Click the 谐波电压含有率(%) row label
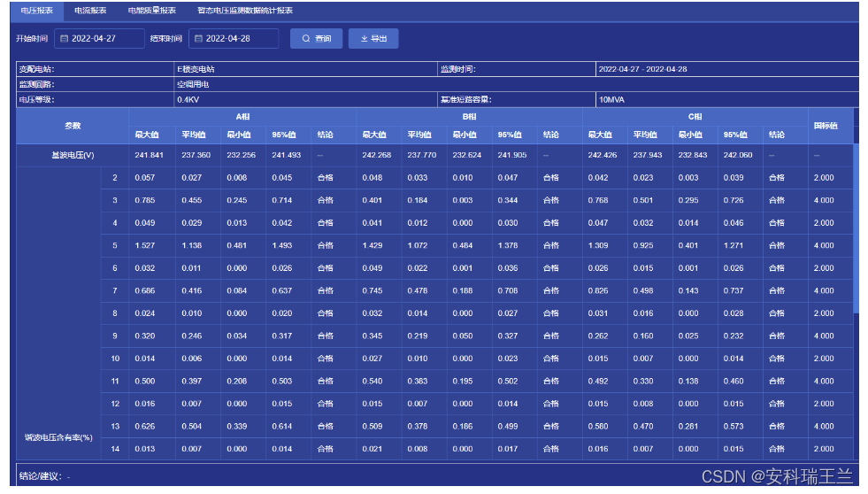868x494 pixels. click(58, 437)
